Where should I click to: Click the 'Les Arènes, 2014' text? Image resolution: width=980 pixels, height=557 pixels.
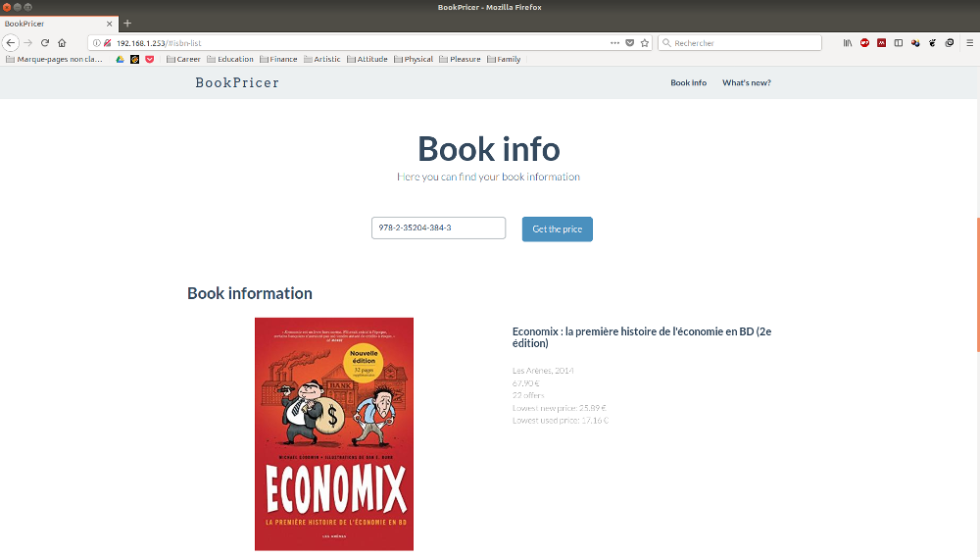pos(543,371)
